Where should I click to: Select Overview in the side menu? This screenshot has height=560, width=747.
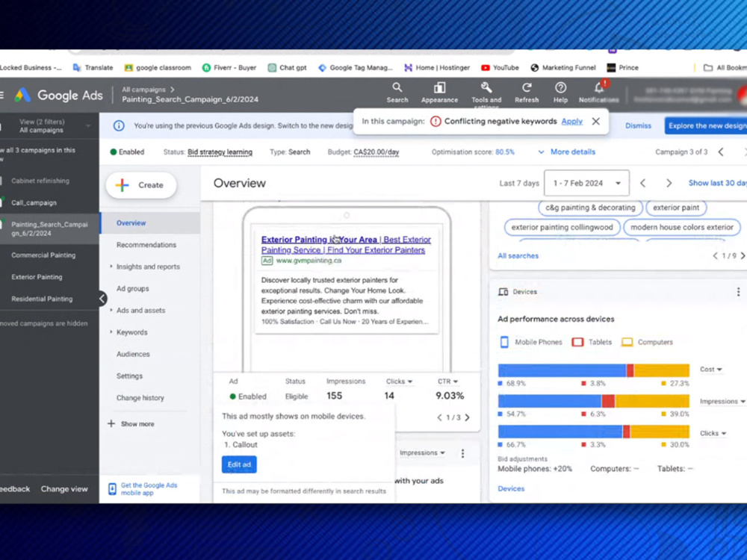click(x=150, y=223)
